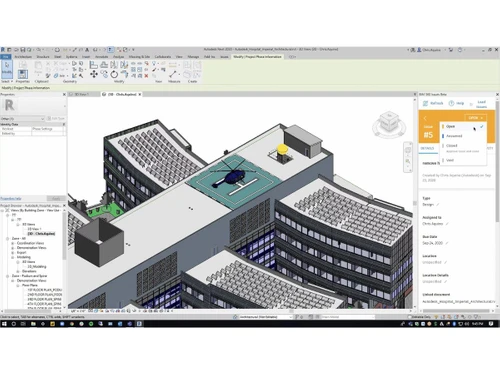Collapse the Modeling tree node
500x375 pixels.
(x=13, y=257)
